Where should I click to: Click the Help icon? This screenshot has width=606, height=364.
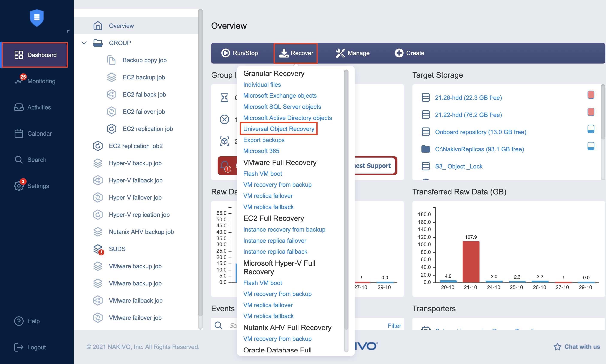click(x=19, y=321)
